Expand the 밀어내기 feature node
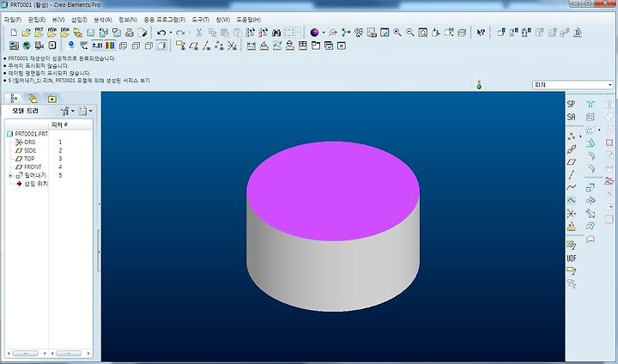The image size is (618, 364). (10, 175)
